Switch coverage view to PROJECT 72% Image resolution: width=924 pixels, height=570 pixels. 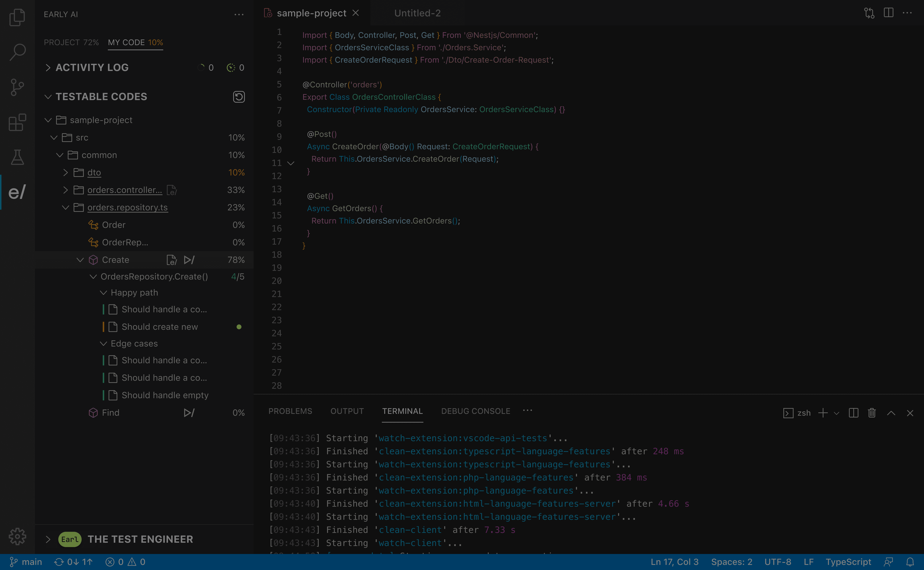click(71, 43)
